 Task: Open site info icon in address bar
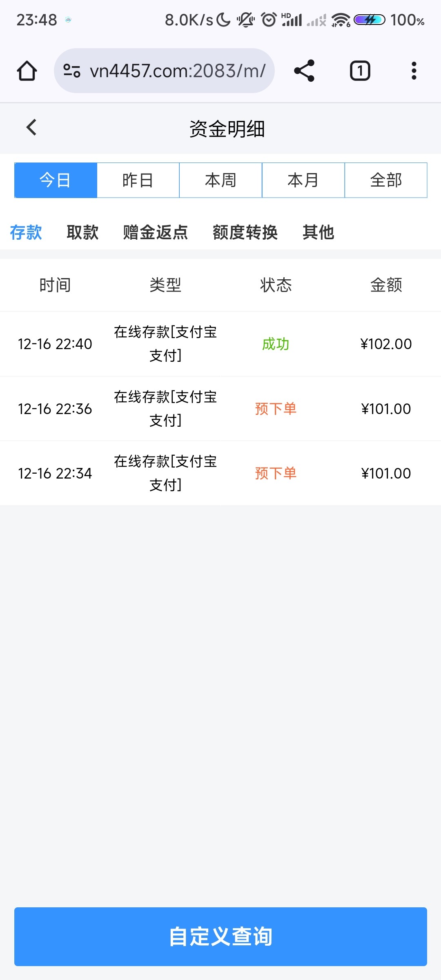[x=72, y=71]
